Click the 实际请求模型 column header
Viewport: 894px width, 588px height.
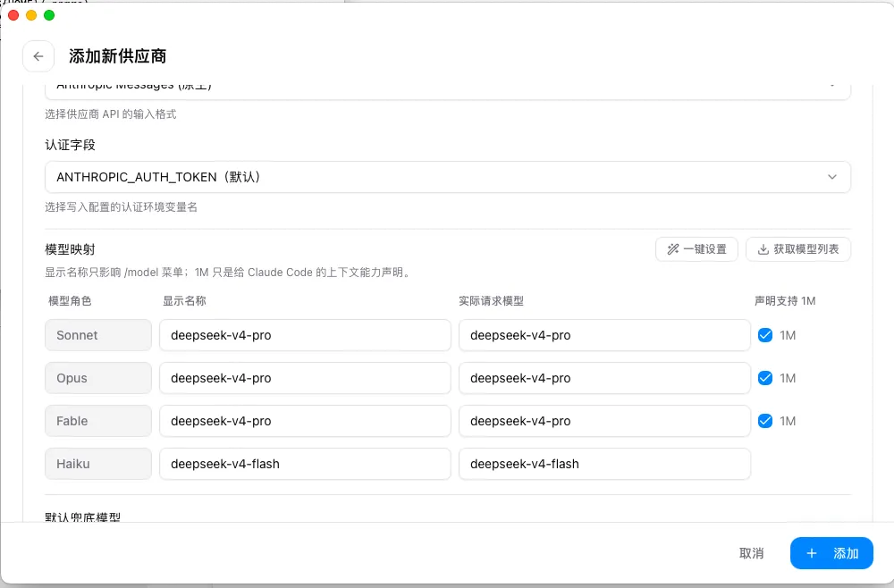(x=492, y=301)
